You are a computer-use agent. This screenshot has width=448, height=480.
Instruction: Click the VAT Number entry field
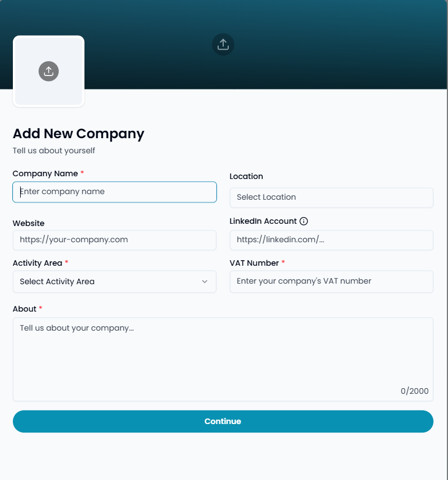(x=331, y=281)
